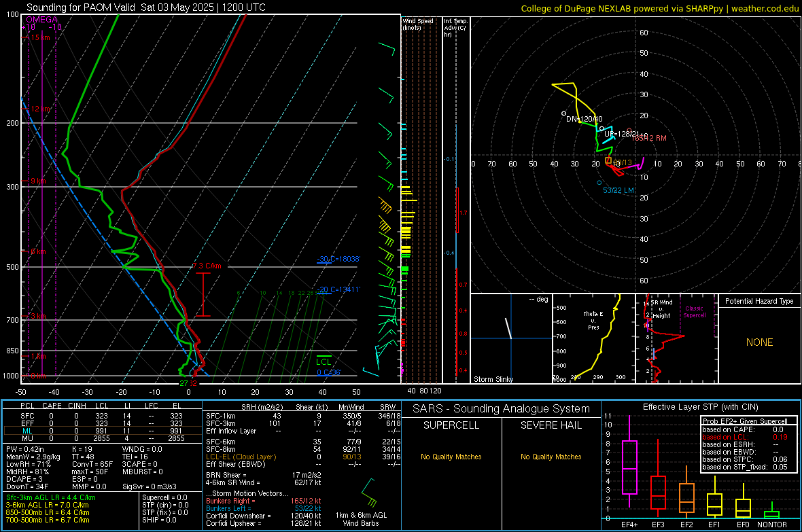Click the SR Wind v. Height label
This screenshot has height=532, width=802.
tap(661, 309)
